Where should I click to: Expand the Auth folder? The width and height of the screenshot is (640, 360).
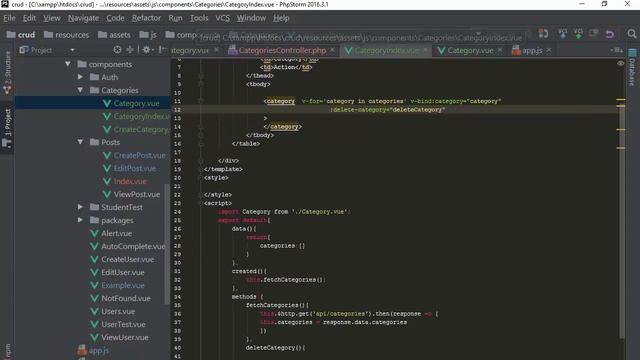click(80, 77)
